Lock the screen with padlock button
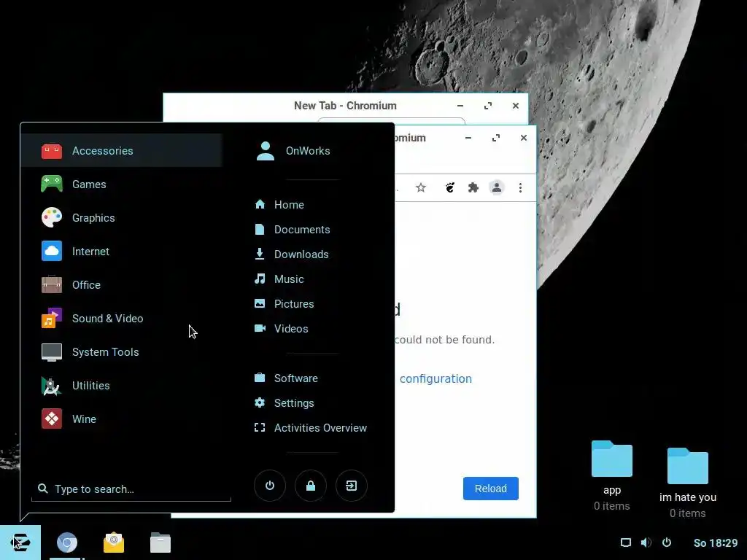The width and height of the screenshot is (747, 560). [x=311, y=486]
